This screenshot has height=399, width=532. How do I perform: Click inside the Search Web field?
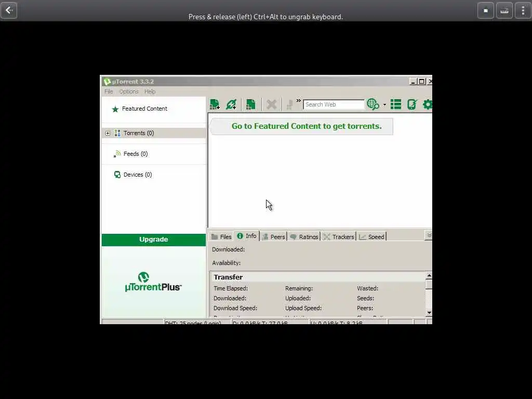tap(334, 104)
